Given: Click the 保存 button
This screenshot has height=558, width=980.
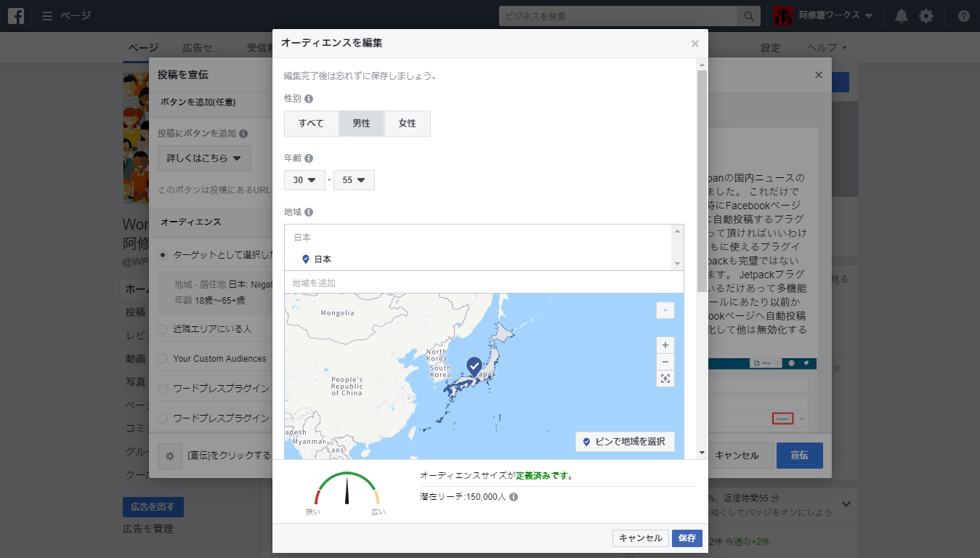Looking at the screenshot, I should (x=687, y=538).
